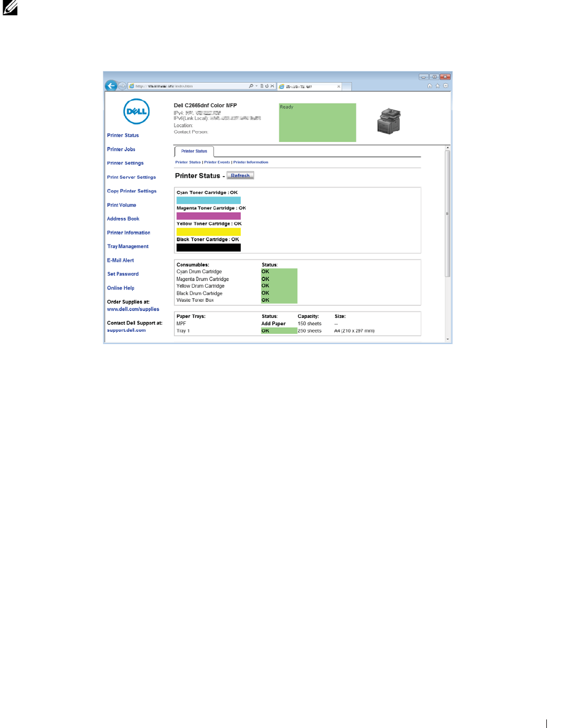The height and width of the screenshot is (728, 572).
Task: Click 'Magenta Drum Cartridge' row text
Action: coord(203,279)
